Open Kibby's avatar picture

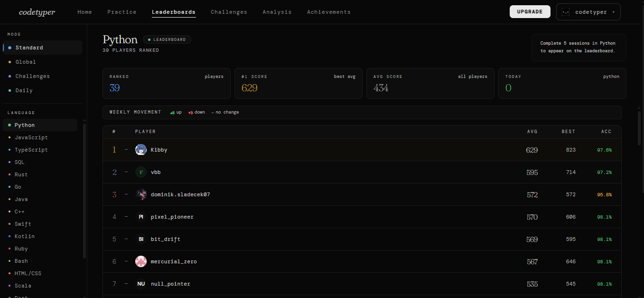coord(140,150)
